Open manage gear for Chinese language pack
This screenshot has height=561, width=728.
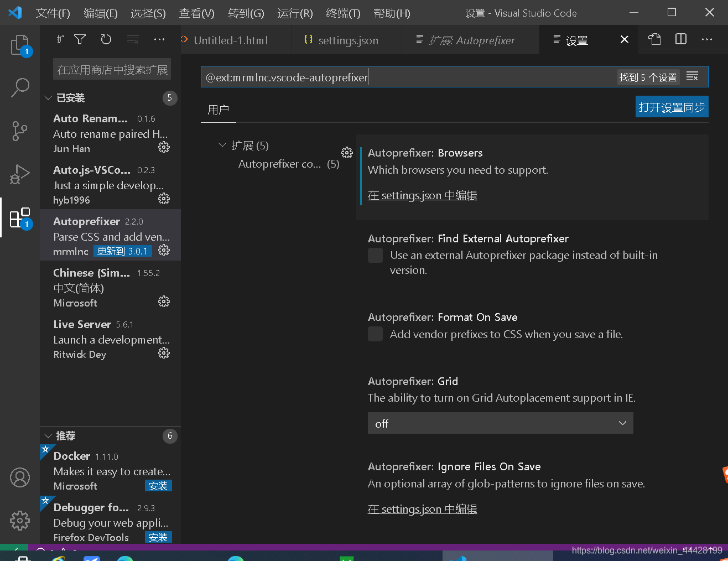point(164,302)
